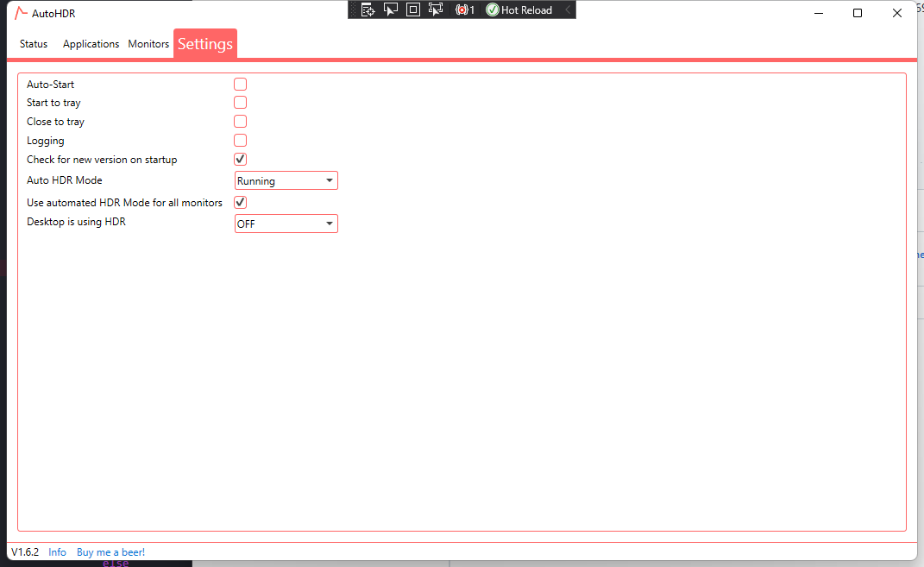Screen dimensions: 924x567
Task: Go to the Monitors tab
Action: coord(148,44)
